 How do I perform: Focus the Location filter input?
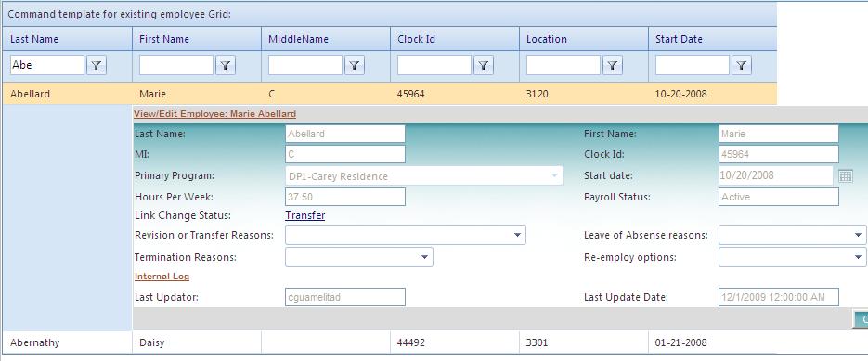tap(563, 65)
